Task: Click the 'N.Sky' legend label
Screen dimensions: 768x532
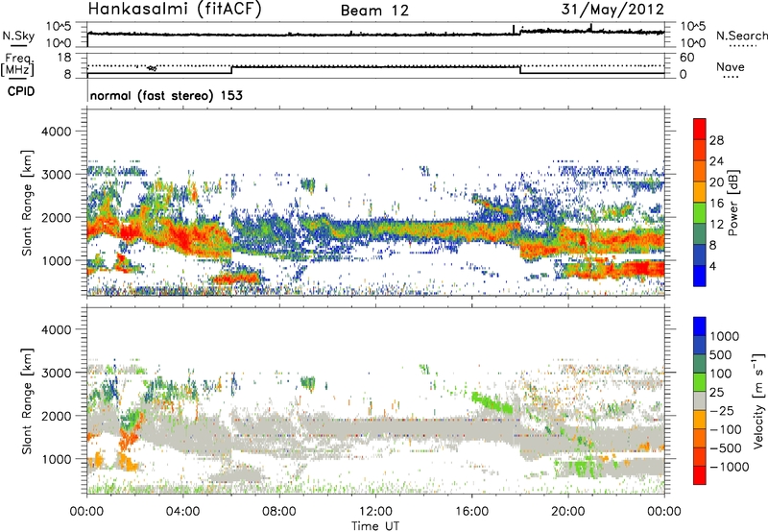Action: tap(18, 36)
